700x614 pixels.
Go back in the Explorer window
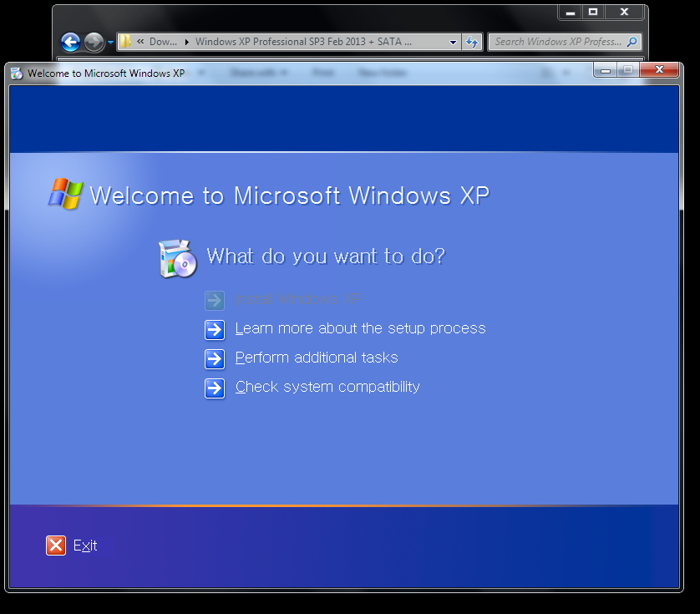(x=70, y=43)
